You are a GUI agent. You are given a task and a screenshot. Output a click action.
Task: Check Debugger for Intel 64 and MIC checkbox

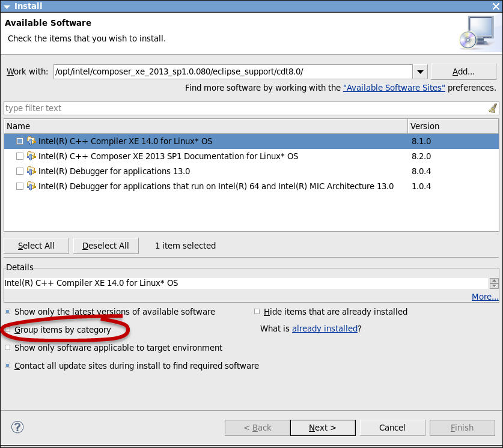click(20, 186)
